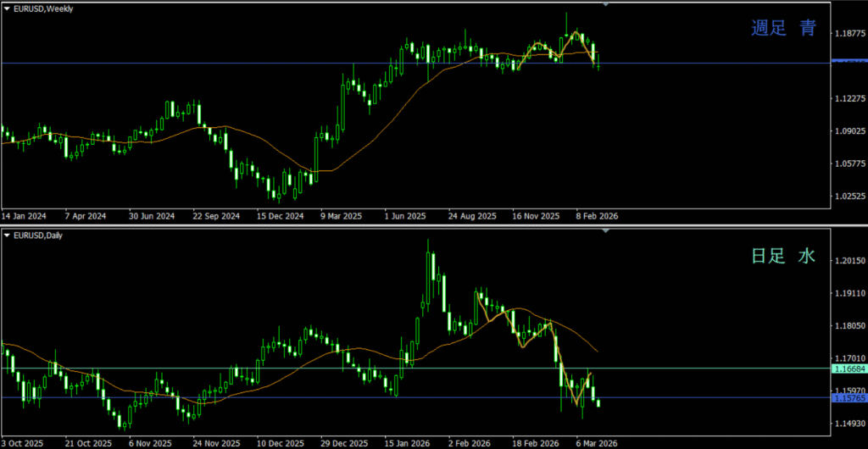The image size is (868, 449).
Task: Click the blue 1.15765 price tag
Action: pos(849,398)
